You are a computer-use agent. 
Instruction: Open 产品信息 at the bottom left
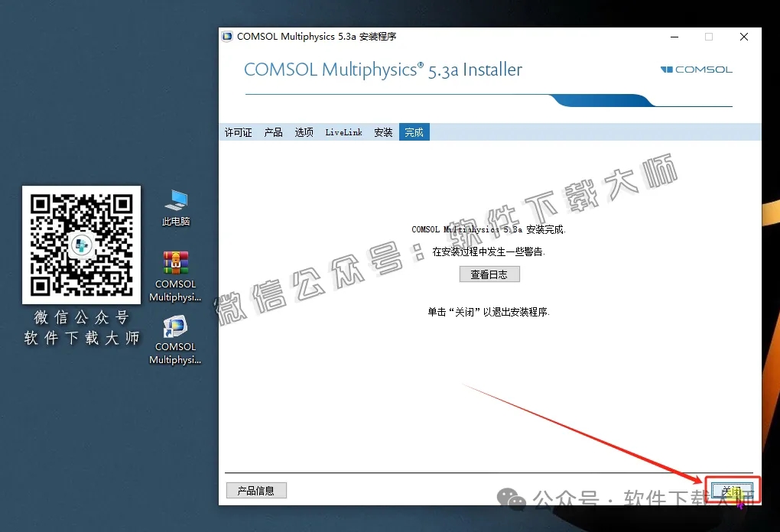pyautogui.click(x=256, y=490)
